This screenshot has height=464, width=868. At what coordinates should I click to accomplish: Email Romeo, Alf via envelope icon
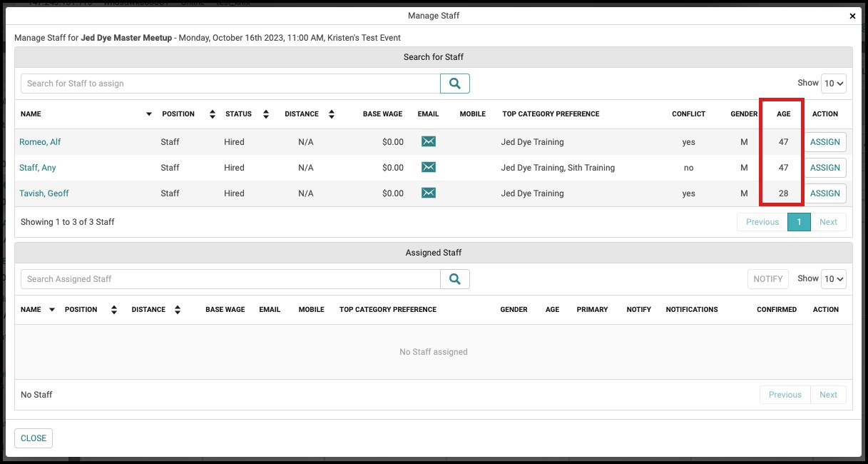click(x=428, y=141)
